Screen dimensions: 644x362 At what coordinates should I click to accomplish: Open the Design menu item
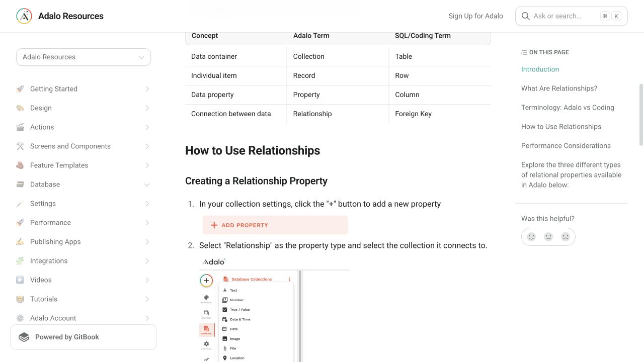point(84,108)
